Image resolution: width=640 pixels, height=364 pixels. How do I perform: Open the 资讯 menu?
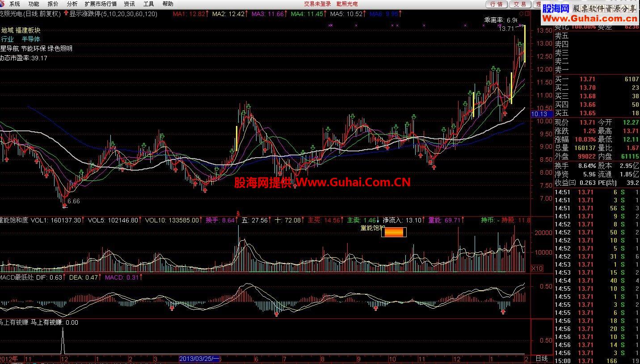(x=129, y=4)
